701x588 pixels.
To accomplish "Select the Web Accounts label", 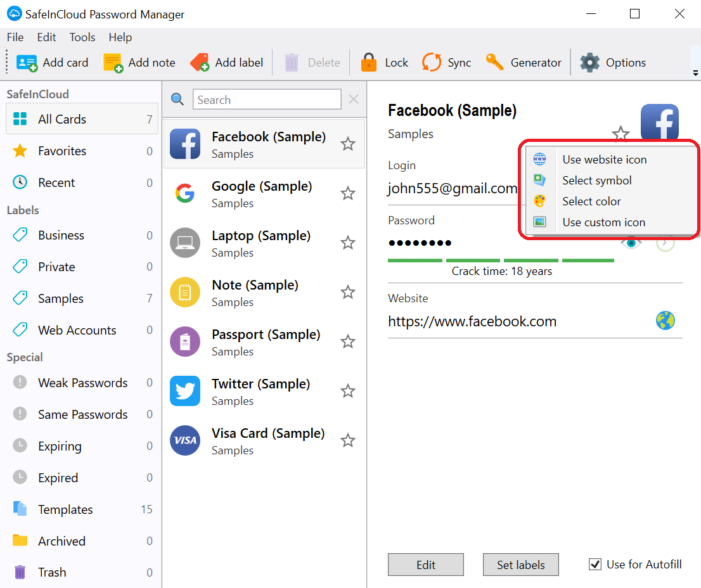I will [82, 330].
